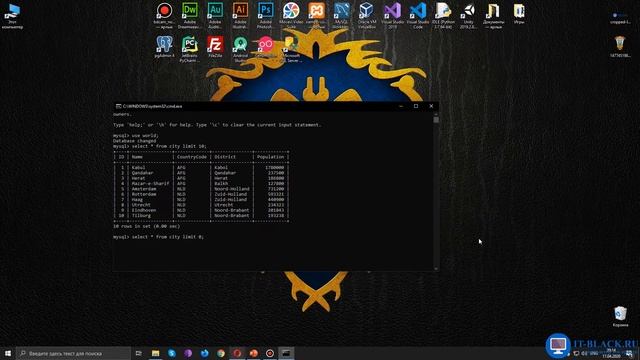Screen dimensions: 640x360
Task: Select the Unity desktop shortcut
Action: tap(468, 15)
